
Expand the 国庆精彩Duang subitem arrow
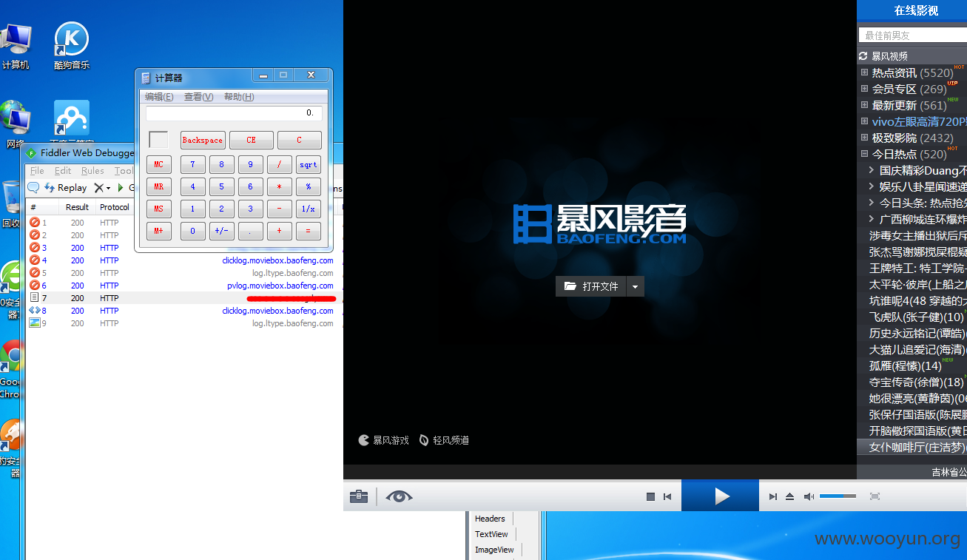pos(872,170)
